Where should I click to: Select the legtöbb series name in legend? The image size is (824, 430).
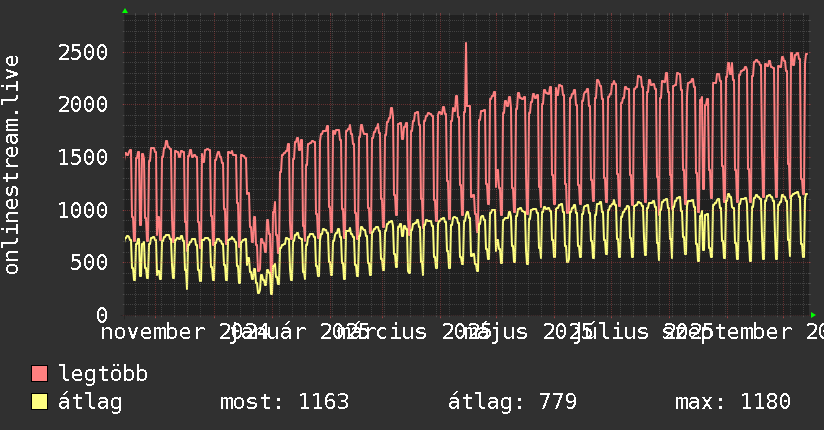tap(104, 374)
